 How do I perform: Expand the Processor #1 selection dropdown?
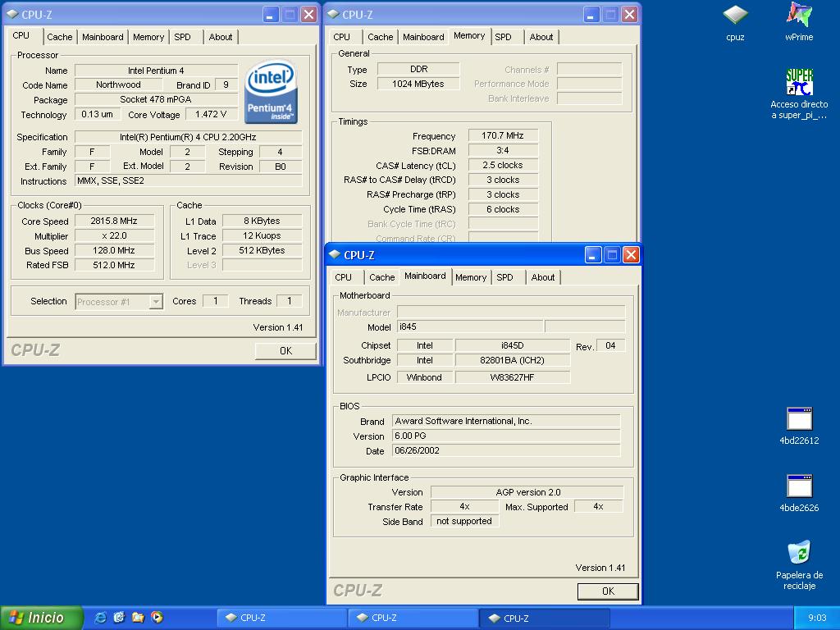[x=156, y=302]
